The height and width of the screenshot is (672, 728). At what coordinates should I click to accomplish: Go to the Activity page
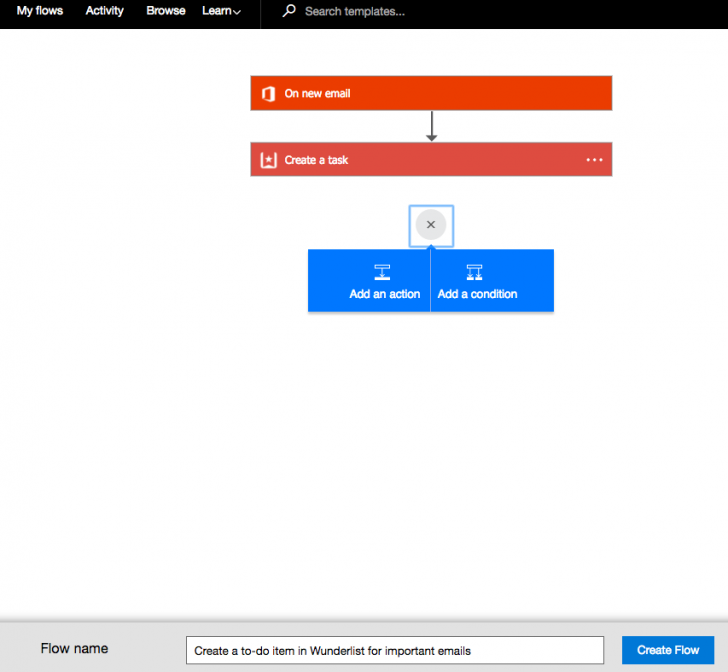(104, 11)
